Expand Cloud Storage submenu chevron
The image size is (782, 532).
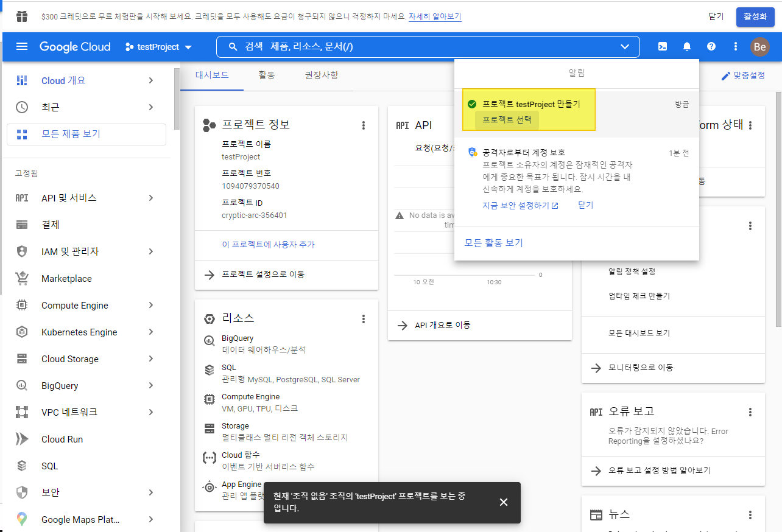151,359
